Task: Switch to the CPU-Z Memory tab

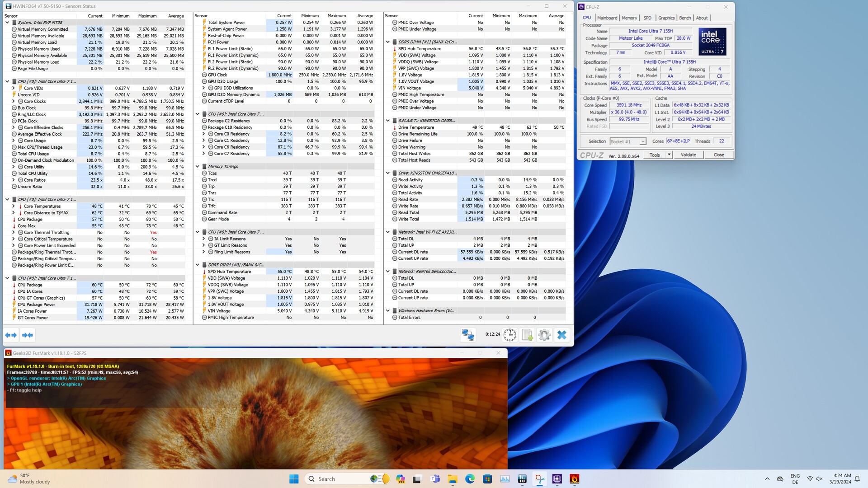Action: (x=629, y=18)
